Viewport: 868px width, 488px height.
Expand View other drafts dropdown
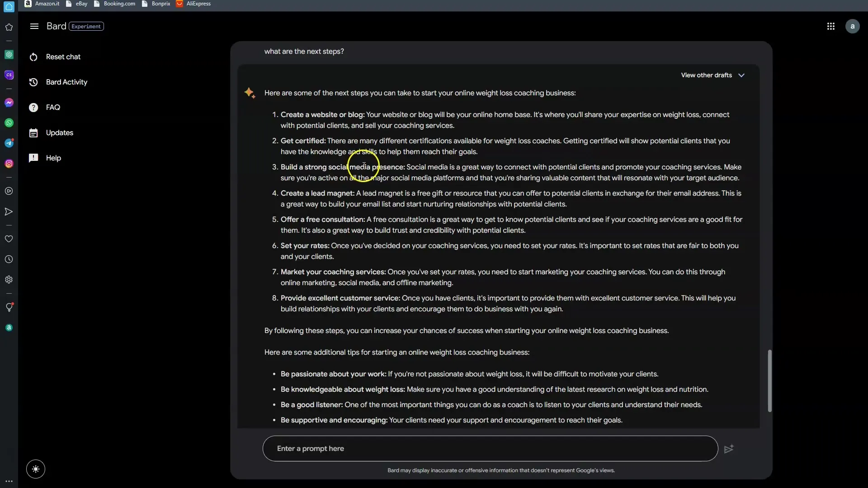click(713, 75)
